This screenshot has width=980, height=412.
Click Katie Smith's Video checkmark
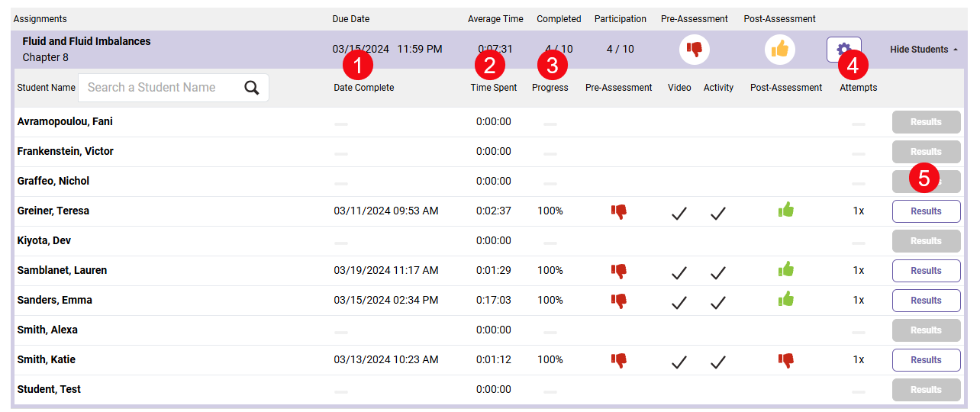click(679, 362)
